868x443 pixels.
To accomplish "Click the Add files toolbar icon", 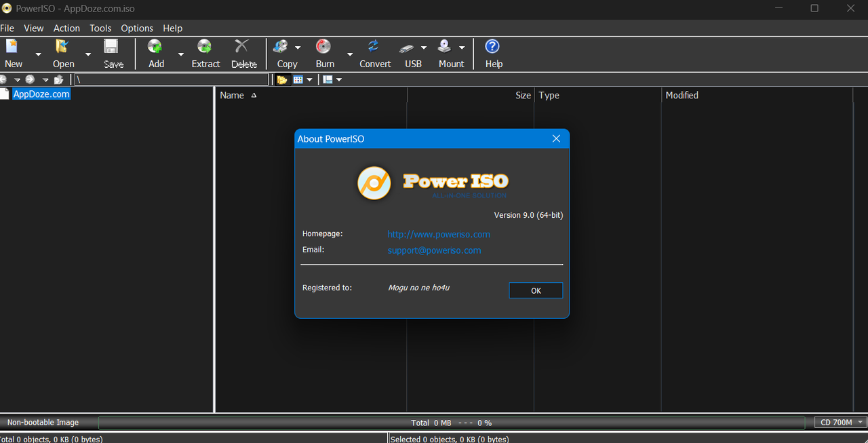I will click(155, 47).
